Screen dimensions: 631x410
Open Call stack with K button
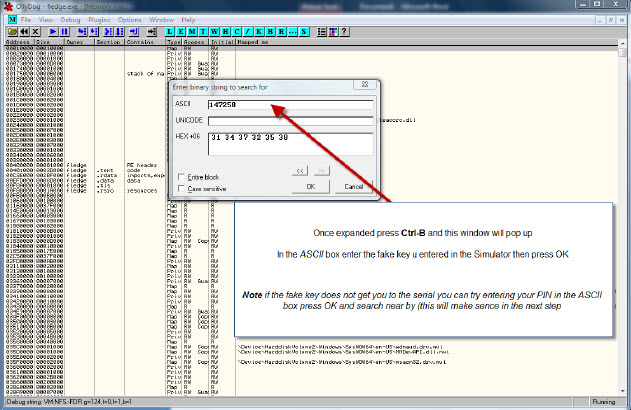coord(259,31)
